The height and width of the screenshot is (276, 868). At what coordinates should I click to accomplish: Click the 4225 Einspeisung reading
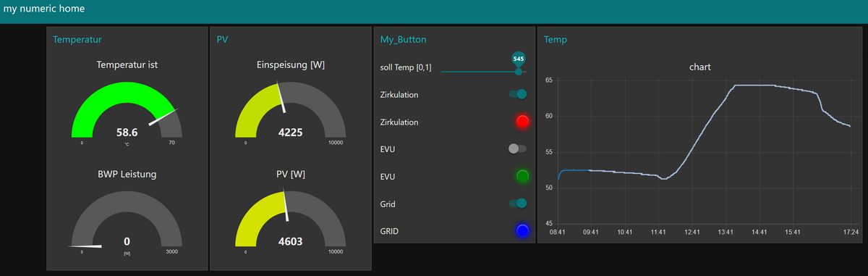(x=291, y=133)
